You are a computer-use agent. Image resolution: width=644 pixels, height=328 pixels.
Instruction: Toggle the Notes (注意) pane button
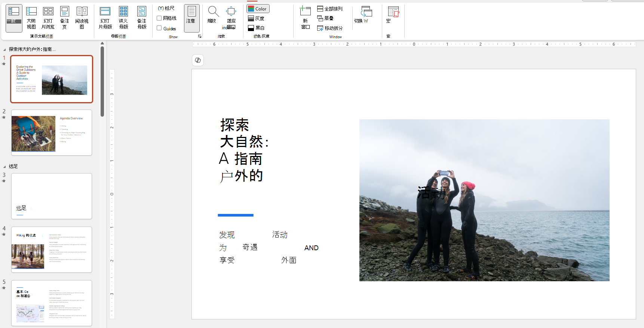coord(191,17)
